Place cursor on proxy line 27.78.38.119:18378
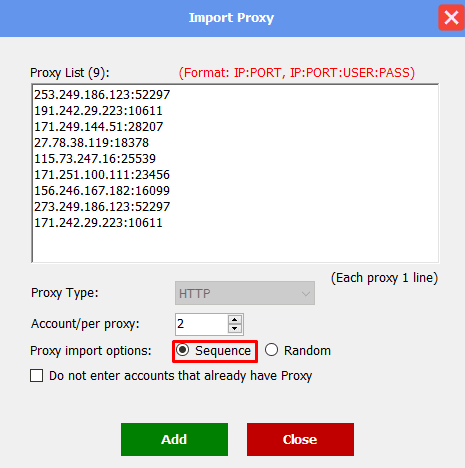465x468 pixels. [91, 143]
